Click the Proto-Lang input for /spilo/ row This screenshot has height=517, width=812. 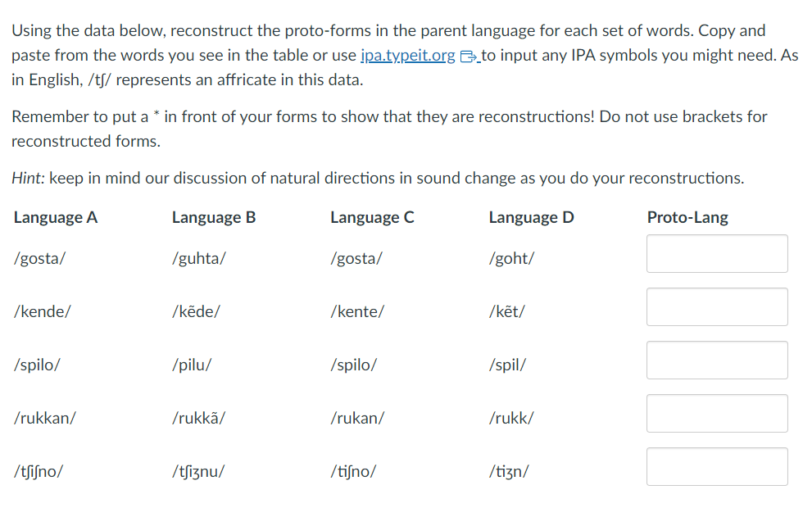click(717, 360)
